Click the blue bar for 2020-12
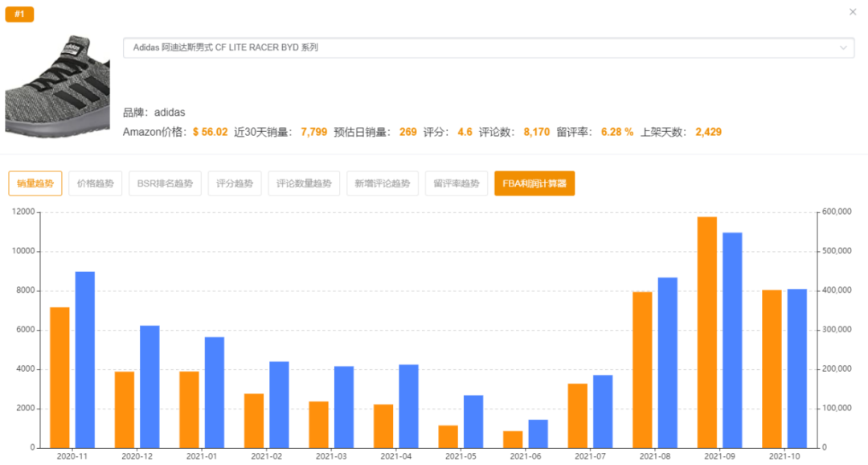868x465 pixels. (150, 387)
